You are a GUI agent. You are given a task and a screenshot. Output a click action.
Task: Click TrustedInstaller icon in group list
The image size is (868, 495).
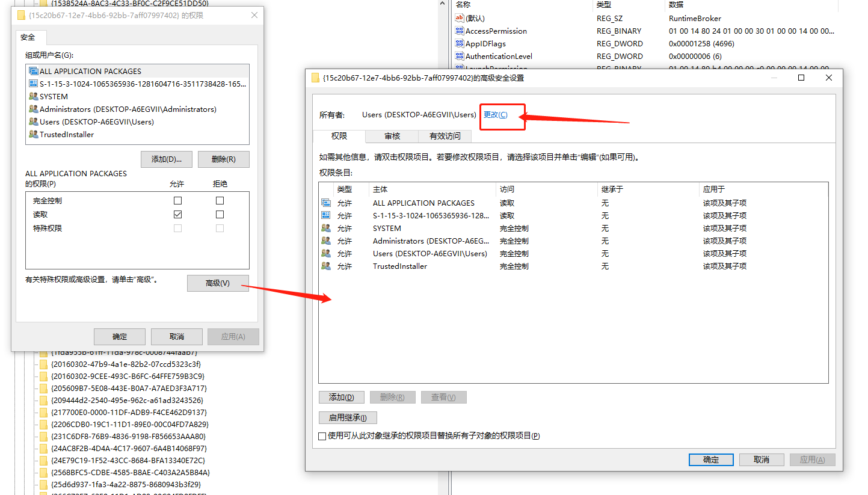[x=34, y=134]
